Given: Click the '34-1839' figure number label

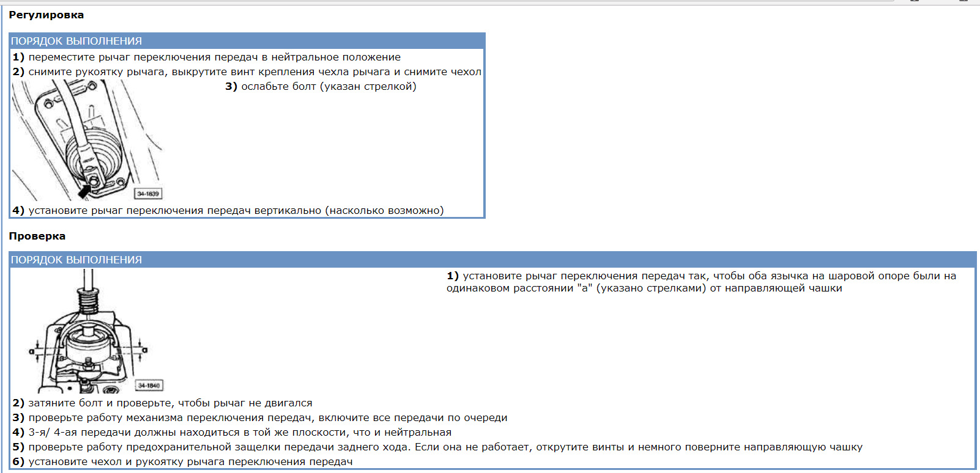Looking at the screenshot, I should click(148, 194).
